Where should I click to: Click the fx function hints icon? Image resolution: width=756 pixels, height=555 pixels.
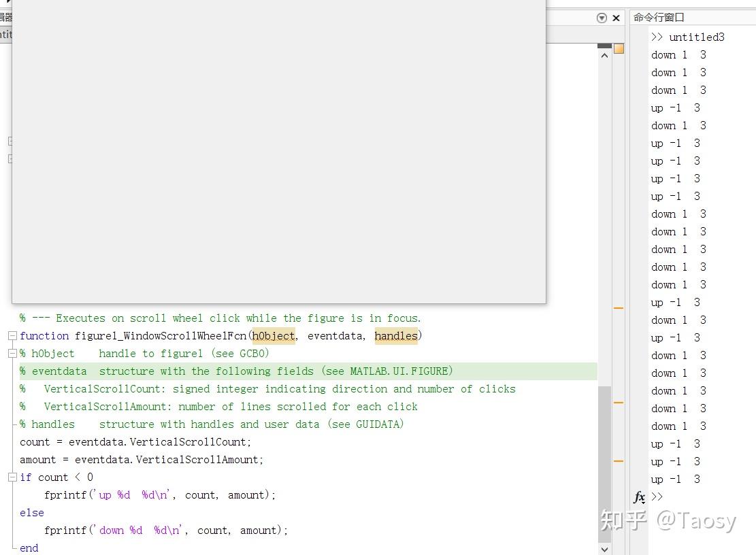click(x=638, y=497)
